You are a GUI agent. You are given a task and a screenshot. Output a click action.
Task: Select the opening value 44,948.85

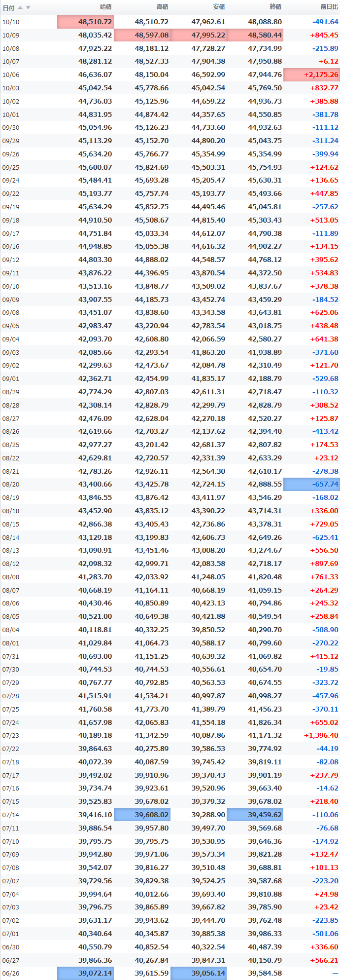95,246
